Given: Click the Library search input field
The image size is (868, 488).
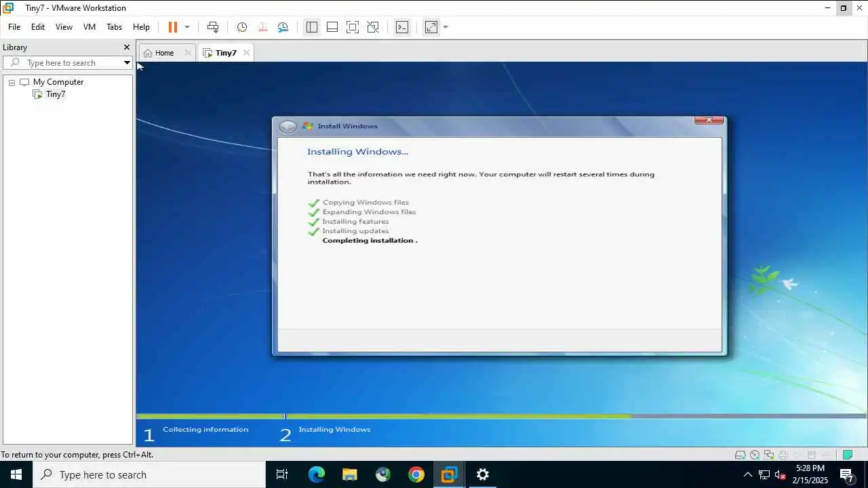Looking at the screenshot, I should (67, 62).
